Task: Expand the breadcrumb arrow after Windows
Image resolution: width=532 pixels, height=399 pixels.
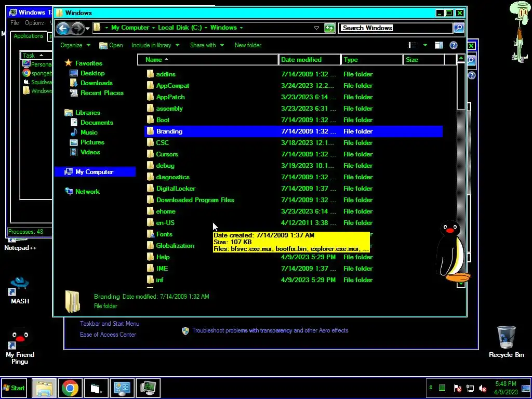Action: click(x=241, y=28)
